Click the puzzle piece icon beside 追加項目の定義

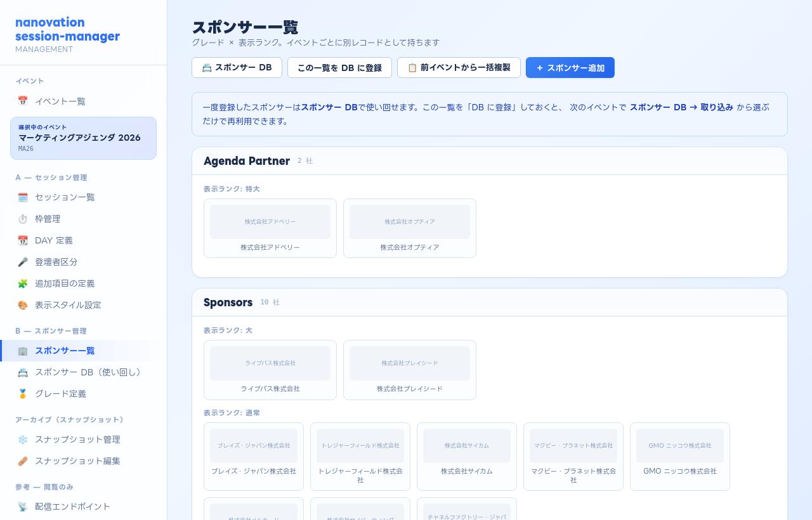[23, 283]
